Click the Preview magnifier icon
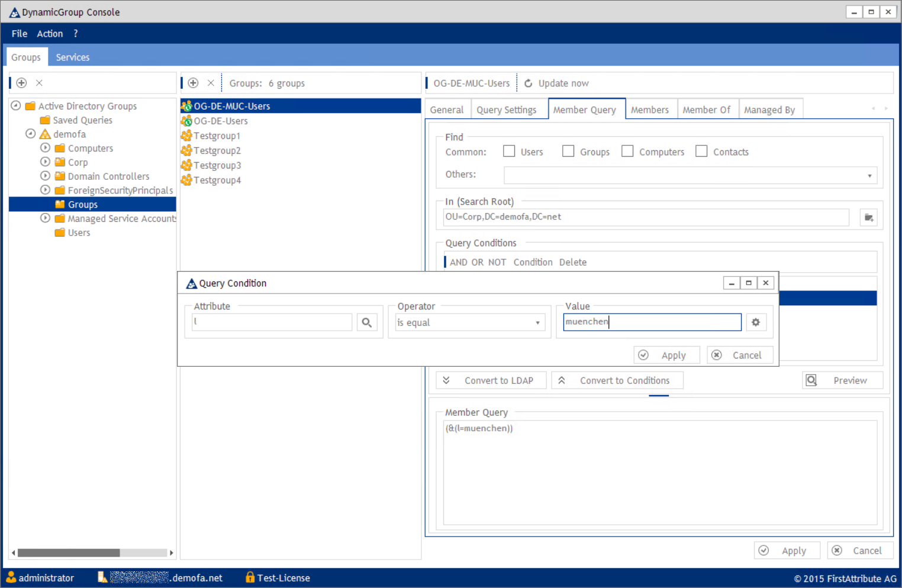 click(x=811, y=380)
